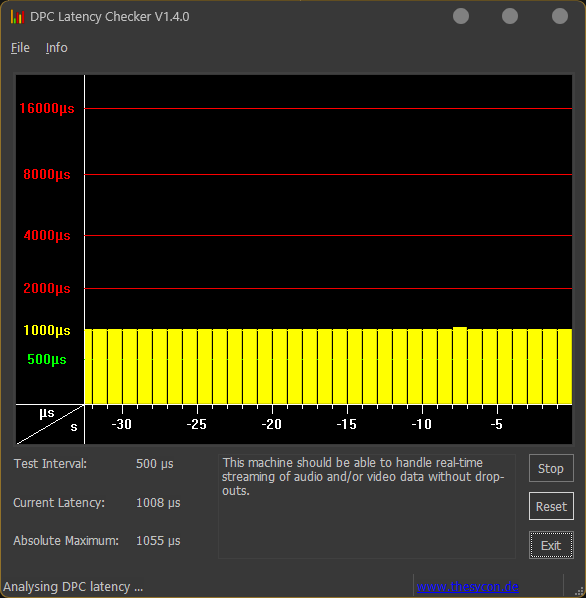This screenshot has width=586, height=598.
Task: Click the µs/s axis legend corner
Action: (x=50, y=424)
